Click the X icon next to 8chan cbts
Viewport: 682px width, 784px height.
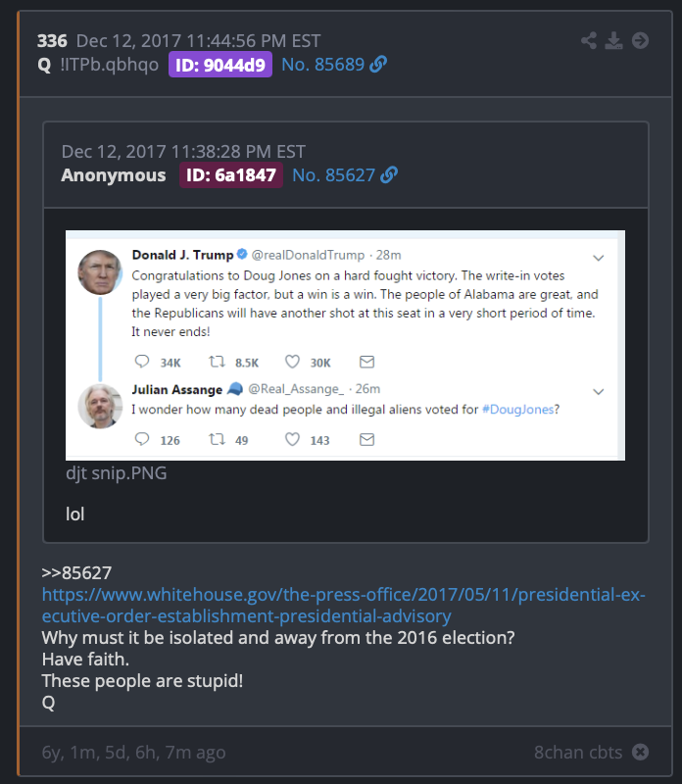pos(640,752)
